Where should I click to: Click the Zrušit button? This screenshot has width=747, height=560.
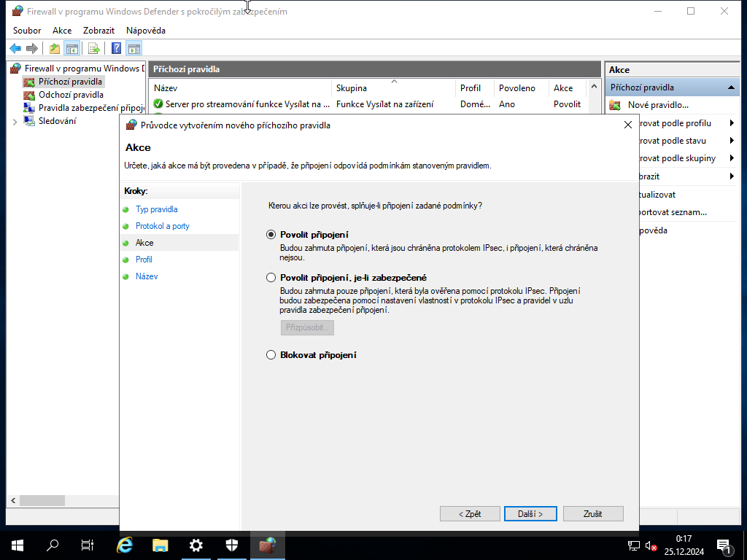[592, 513]
